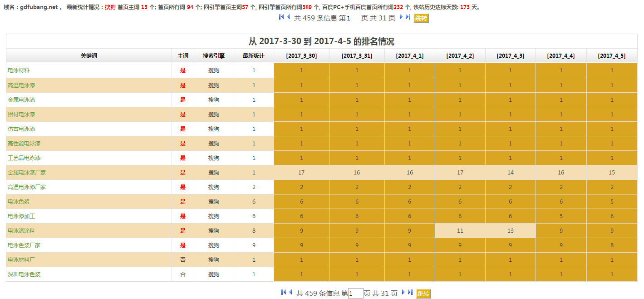Viewport: 644px width, 299px height.
Task: Open the 高温电泳漆 keyword link
Action: coord(21,85)
